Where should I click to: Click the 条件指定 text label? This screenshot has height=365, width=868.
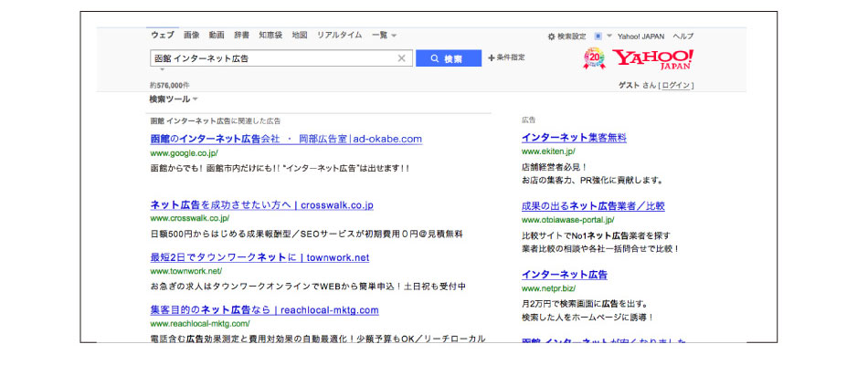[511, 57]
